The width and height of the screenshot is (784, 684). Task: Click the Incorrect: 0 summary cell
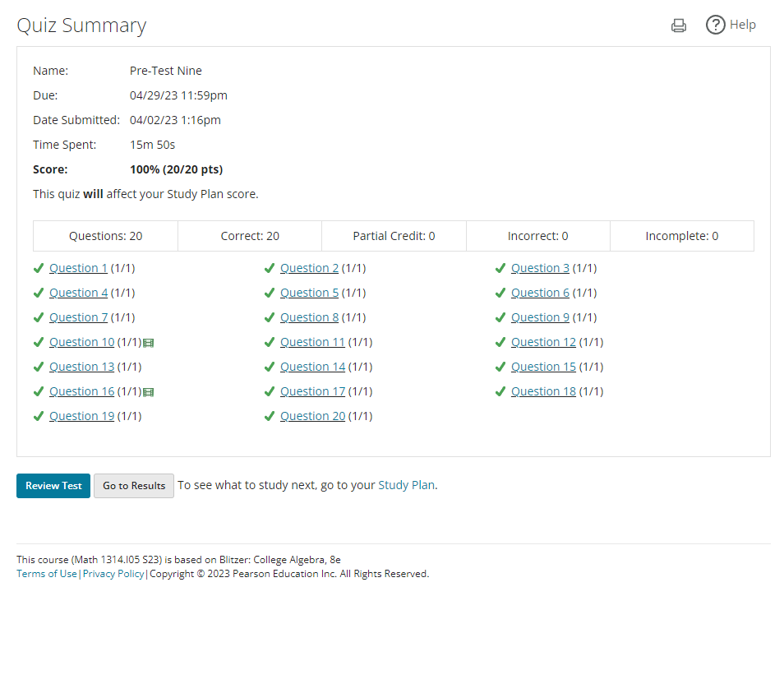click(537, 236)
